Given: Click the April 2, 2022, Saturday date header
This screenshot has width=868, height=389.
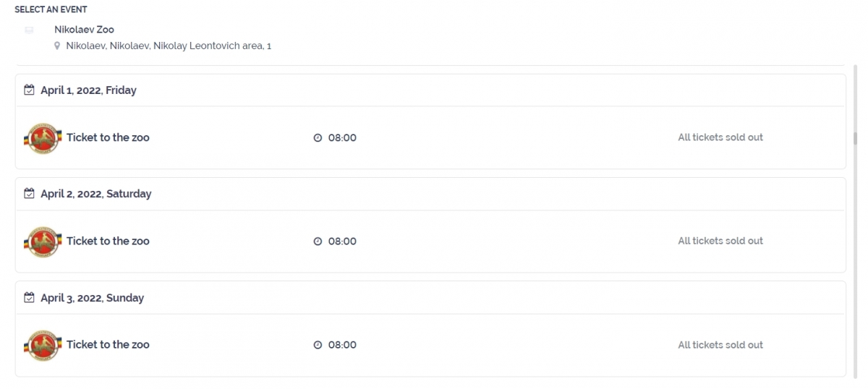Looking at the screenshot, I should point(95,194).
